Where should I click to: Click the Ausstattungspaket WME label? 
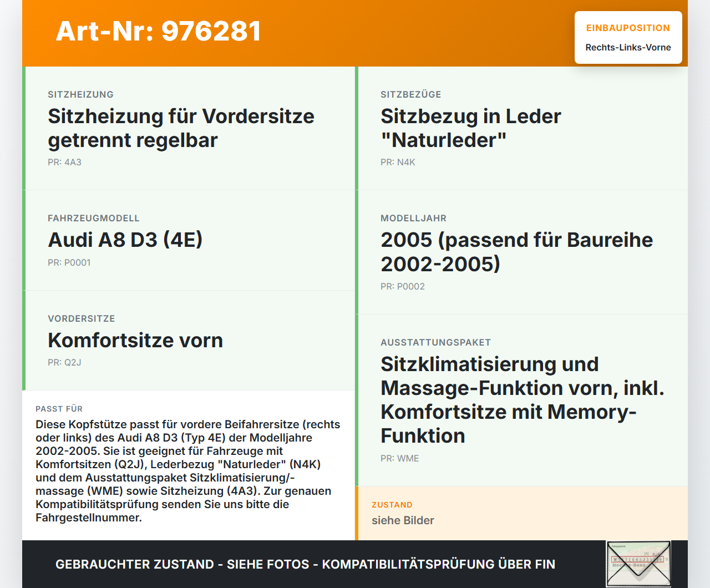click(x=399, y=458)
